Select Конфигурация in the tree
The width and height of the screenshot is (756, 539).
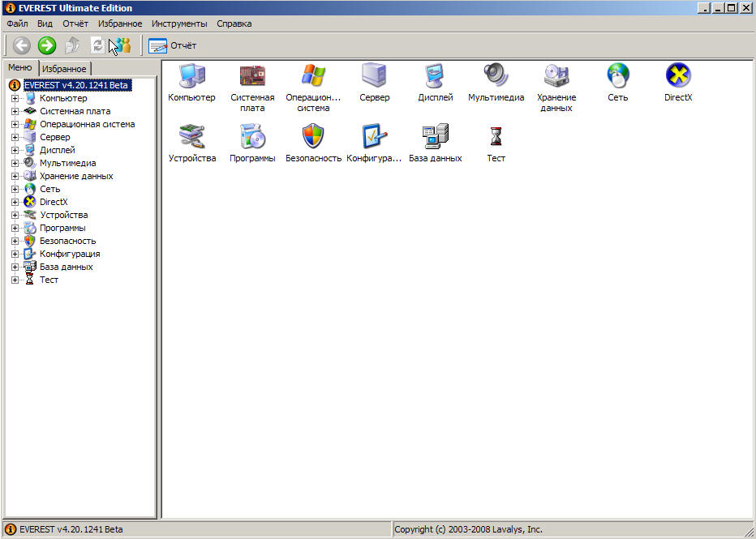point(70,255)
